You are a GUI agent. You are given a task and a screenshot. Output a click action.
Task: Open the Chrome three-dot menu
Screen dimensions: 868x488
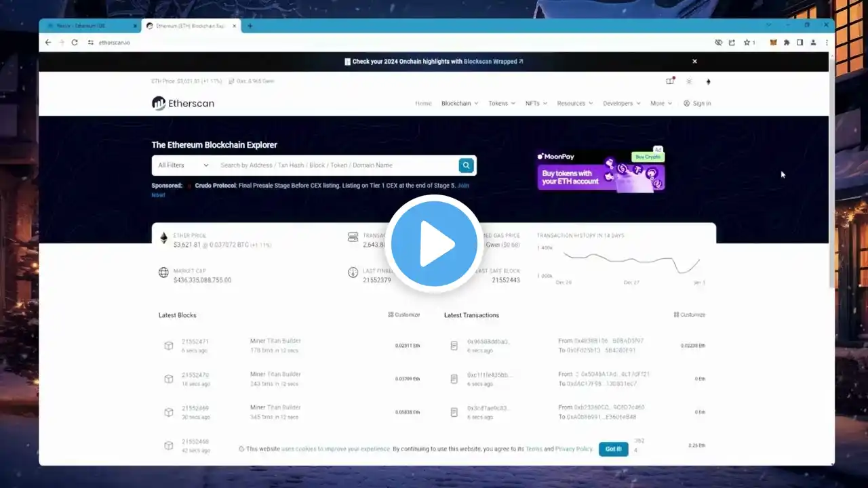pos(827,42)
